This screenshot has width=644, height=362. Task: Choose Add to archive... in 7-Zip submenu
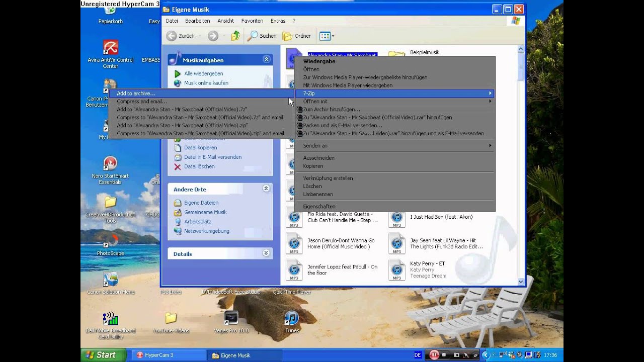(x=201, y=94)
